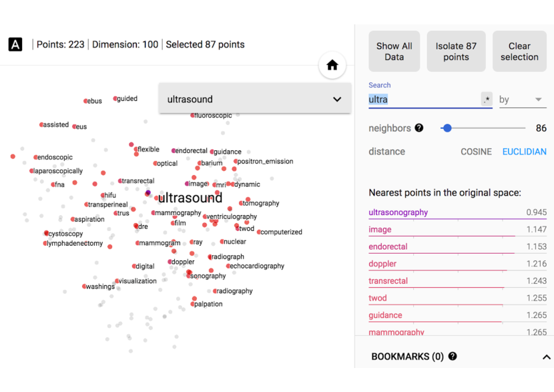Click into the Search text field
The height and width of the screenshot is (392, 554).
point(423,100)
